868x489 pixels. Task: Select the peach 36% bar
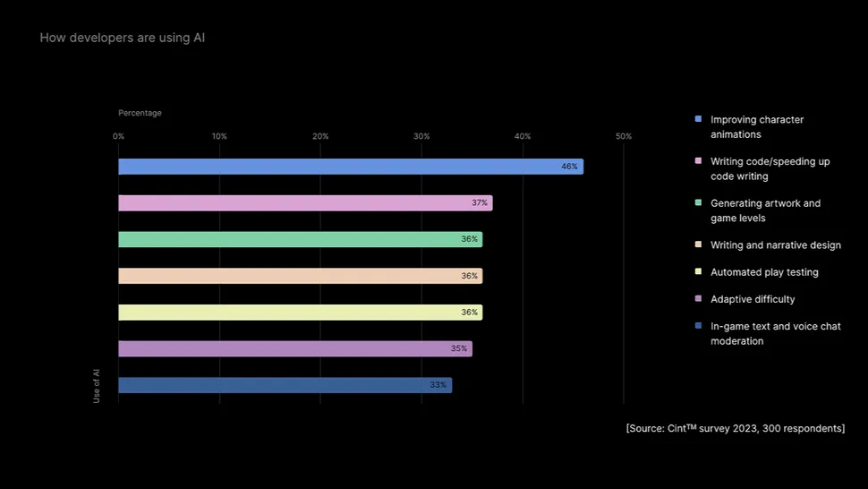tap(301, 276)
